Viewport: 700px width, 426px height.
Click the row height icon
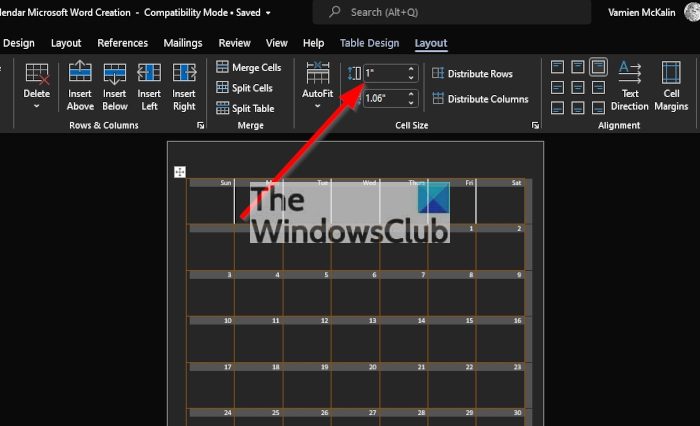pyautogui.click(x=354, y=74)
